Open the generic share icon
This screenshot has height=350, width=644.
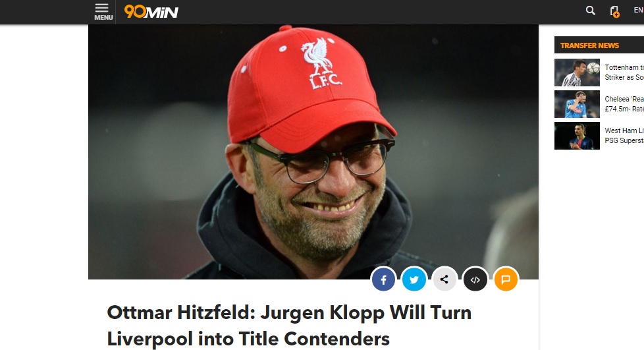tap(444, 279)
